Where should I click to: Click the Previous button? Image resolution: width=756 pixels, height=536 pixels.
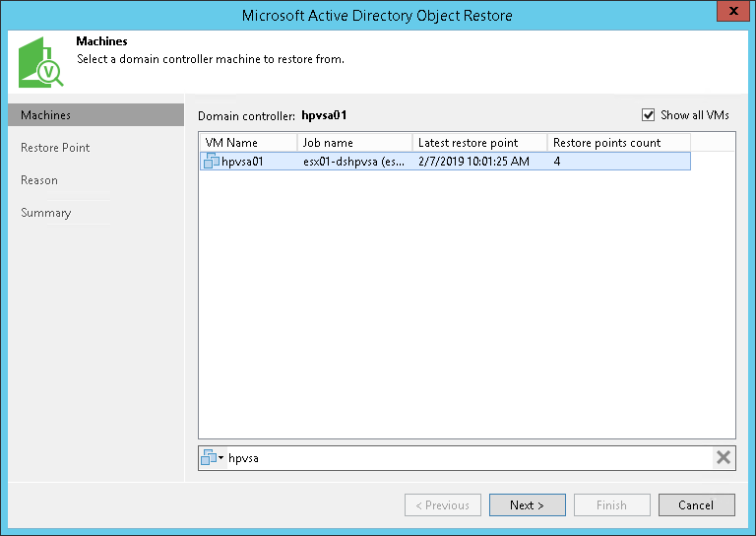click(443, 505)
